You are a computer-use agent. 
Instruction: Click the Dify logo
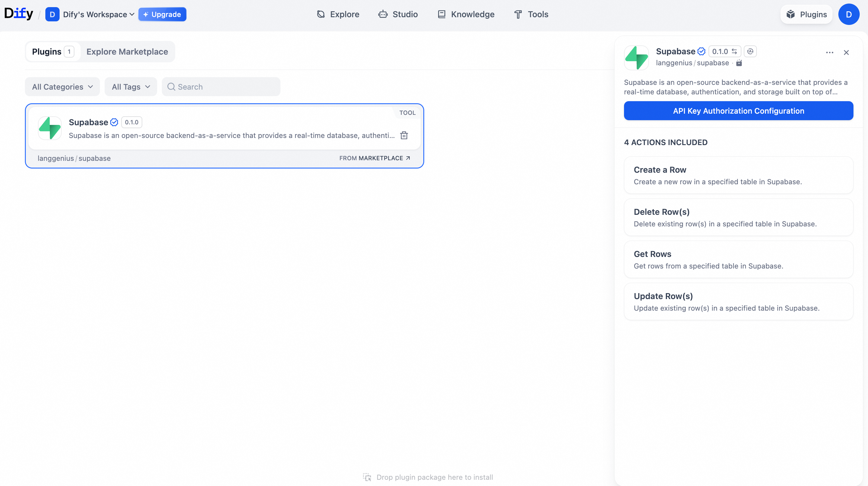pyautogui.click(x=19, y=14)
